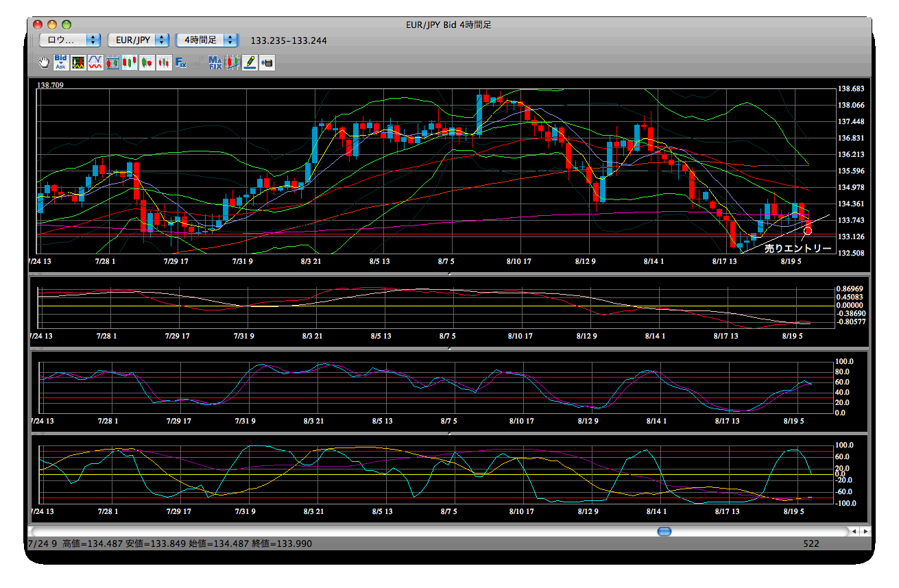Select the hand pan tool
The height and width of the screenshot is (588, 899).
click(x=44, y=62)
